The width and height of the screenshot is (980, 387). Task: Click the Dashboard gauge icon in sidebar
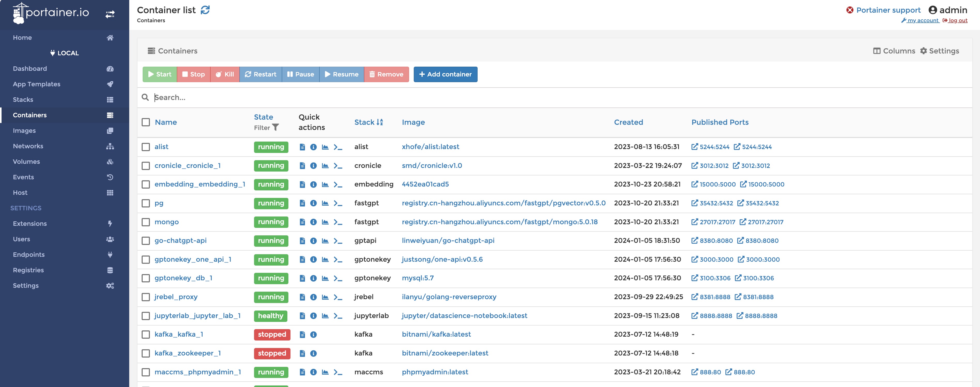tap(110, 69)
